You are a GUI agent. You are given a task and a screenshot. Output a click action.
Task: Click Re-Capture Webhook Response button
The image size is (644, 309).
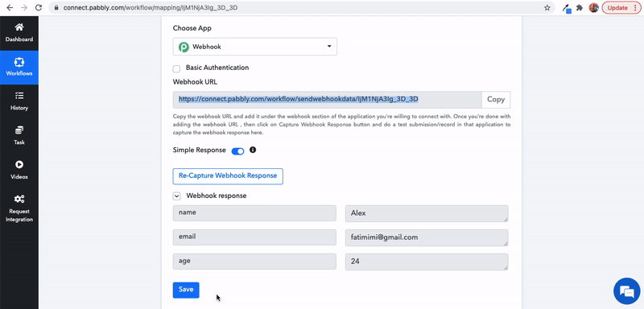tap(228, 176)
